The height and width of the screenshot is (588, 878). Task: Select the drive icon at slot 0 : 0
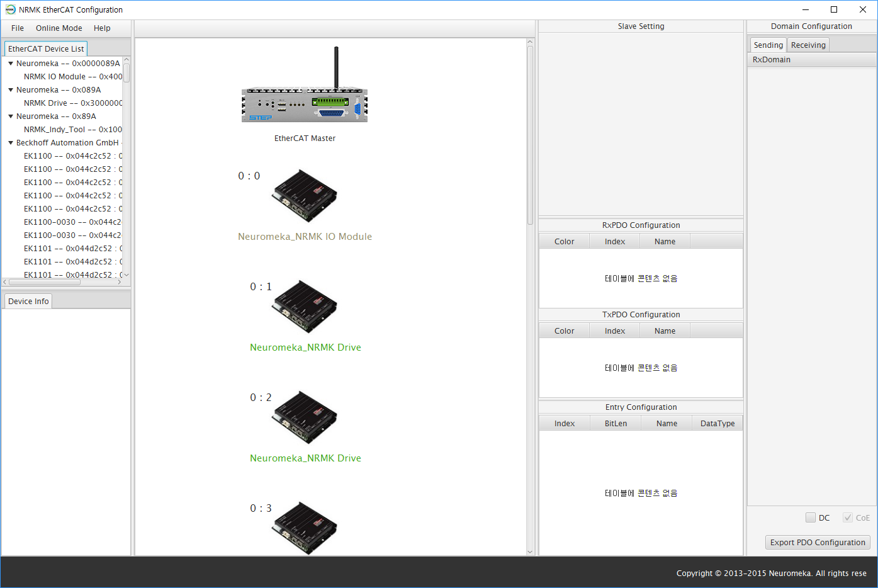pyautogui.click(x=305, y=195)
